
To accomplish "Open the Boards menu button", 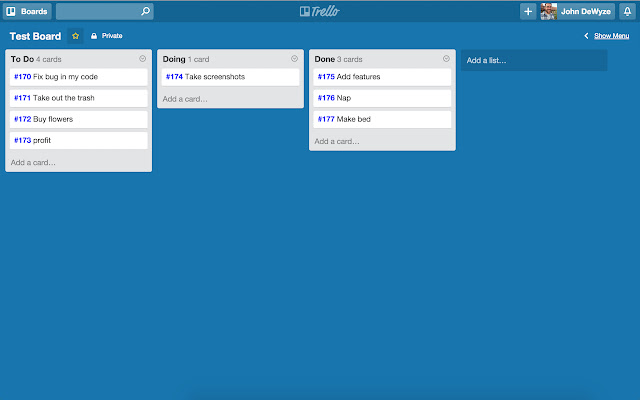I will (27, 11).
